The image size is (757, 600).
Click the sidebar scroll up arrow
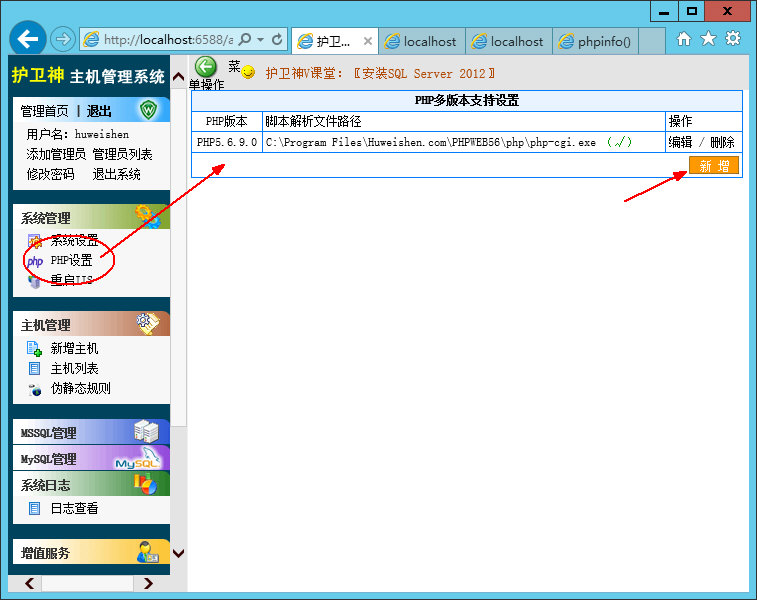coord(178,76)
